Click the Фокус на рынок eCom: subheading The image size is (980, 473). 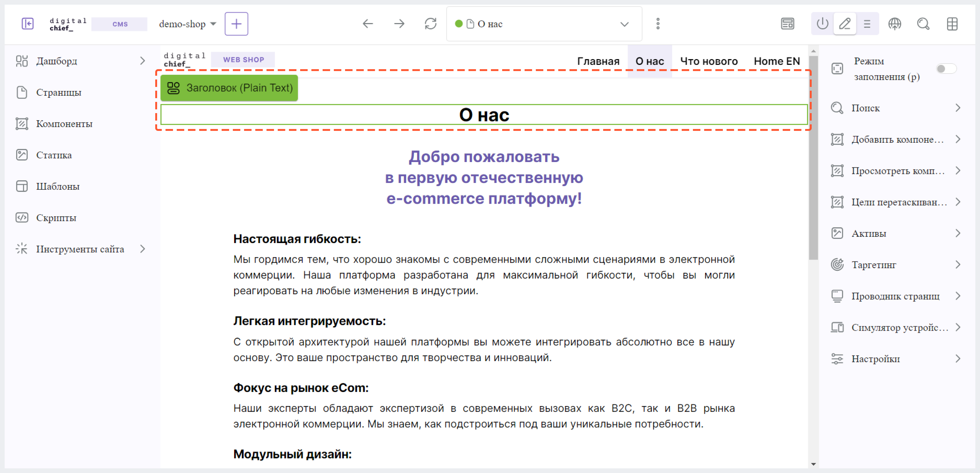click(300, 388)
